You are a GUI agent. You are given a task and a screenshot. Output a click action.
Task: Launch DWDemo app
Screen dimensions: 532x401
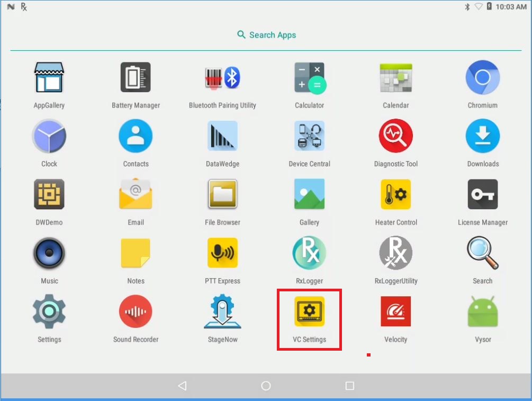(x=49, y=194)
